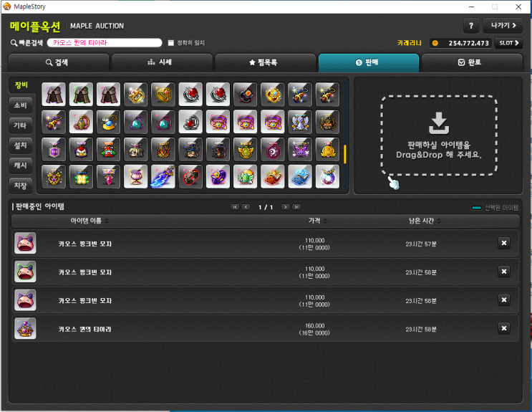The image size is (532, 412).
Task: Go to the previous listings page
Action: coord(246,207)
